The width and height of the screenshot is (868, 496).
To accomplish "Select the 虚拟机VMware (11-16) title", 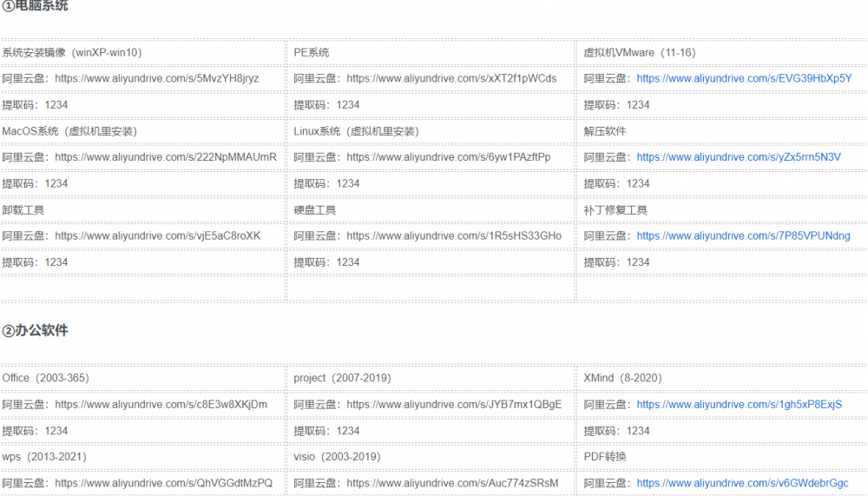I will (x=640, y=53).
